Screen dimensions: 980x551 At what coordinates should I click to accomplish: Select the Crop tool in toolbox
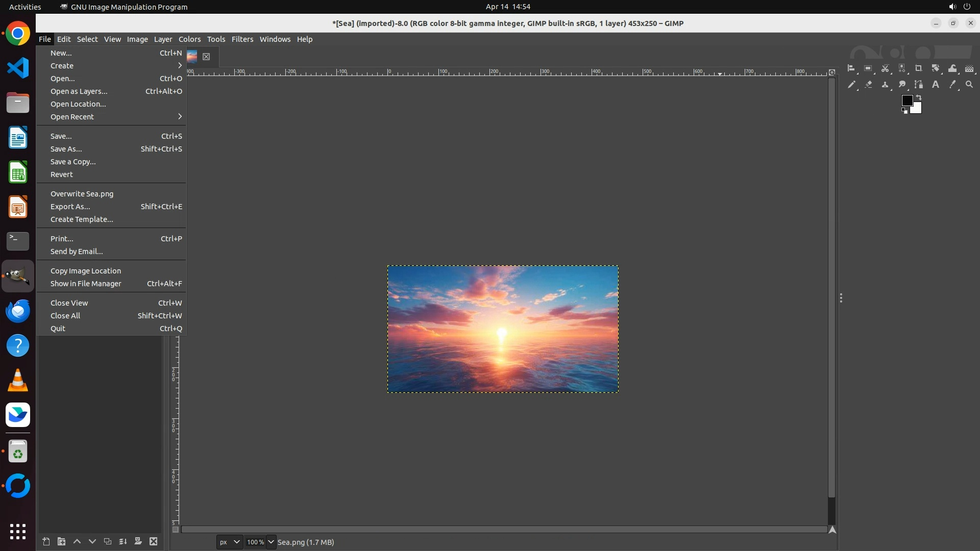point(919,68)
